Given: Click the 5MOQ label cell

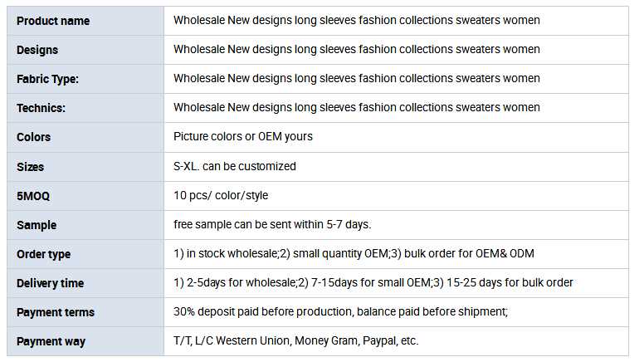Looking at the screenshot, I should (x=34, y=196).
